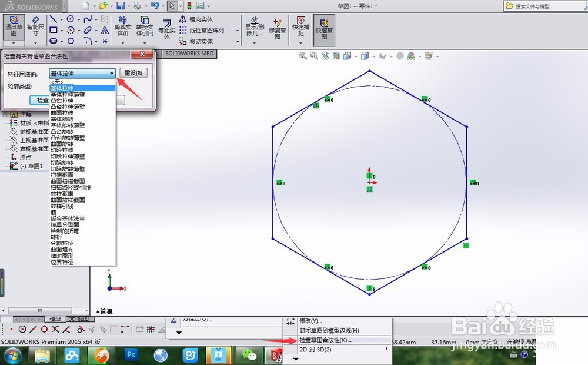Expand the 注解 (Annotations) tree node
588x365 pixels.
pyautogui.click(x=5, y=115)
